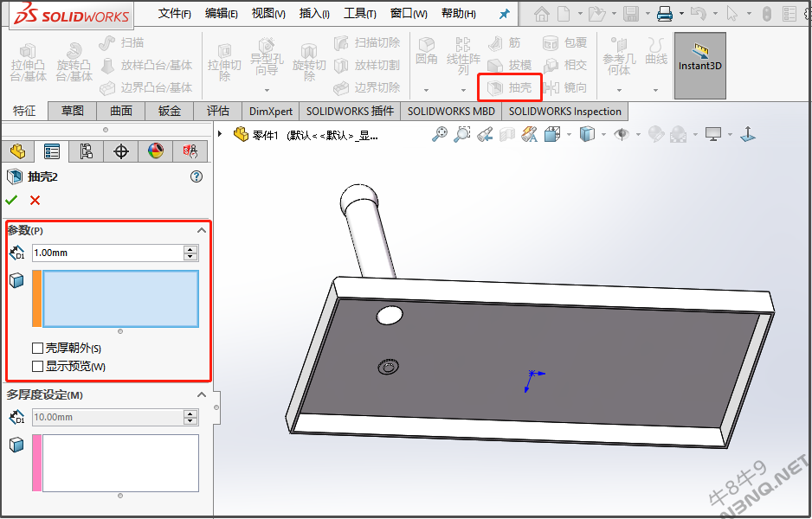The image size is (812, 519).
Task: Select the Lofted Boss/Base (放样凸台/基体) tool
Action: pyautogui.click(x=146, y=65)
